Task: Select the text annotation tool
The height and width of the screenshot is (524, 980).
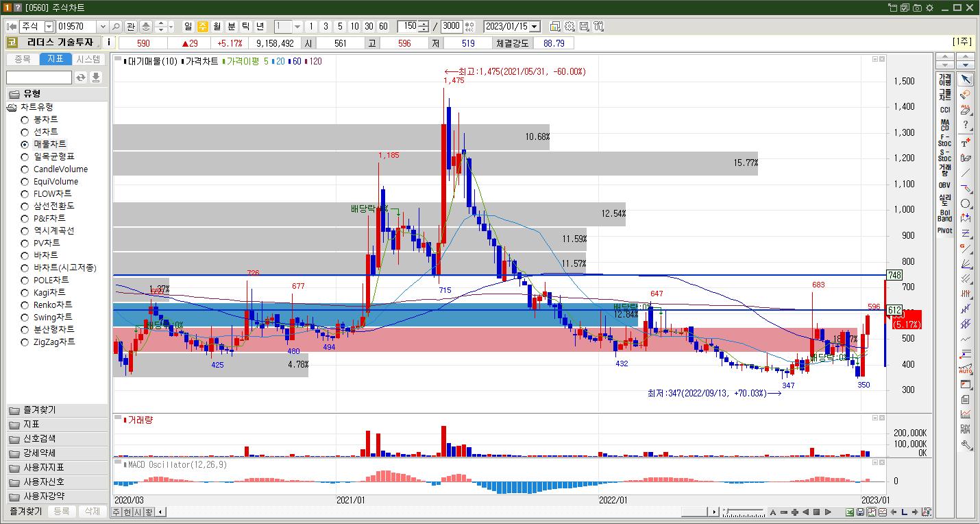Action: 966,142
